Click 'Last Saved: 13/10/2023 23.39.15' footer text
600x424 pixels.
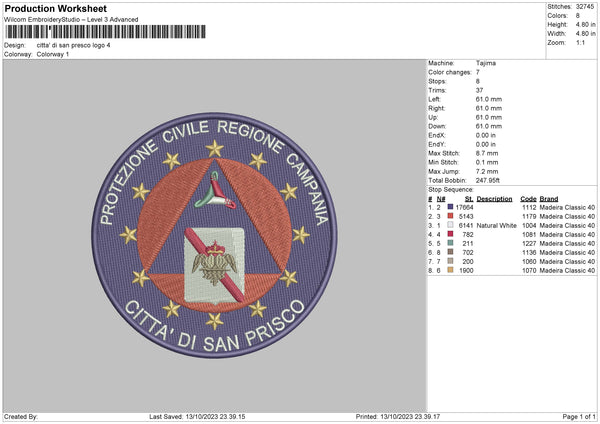tap(197, 416)
